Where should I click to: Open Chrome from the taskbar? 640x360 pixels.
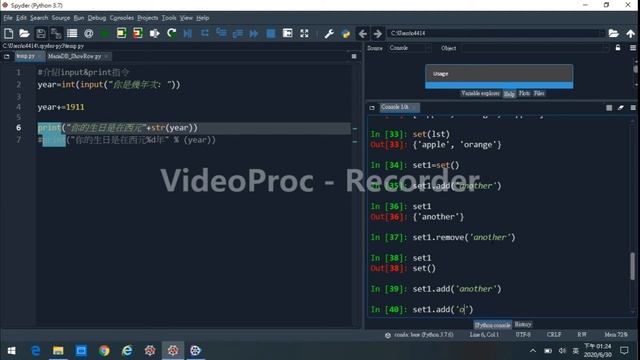tap(104, 350)
